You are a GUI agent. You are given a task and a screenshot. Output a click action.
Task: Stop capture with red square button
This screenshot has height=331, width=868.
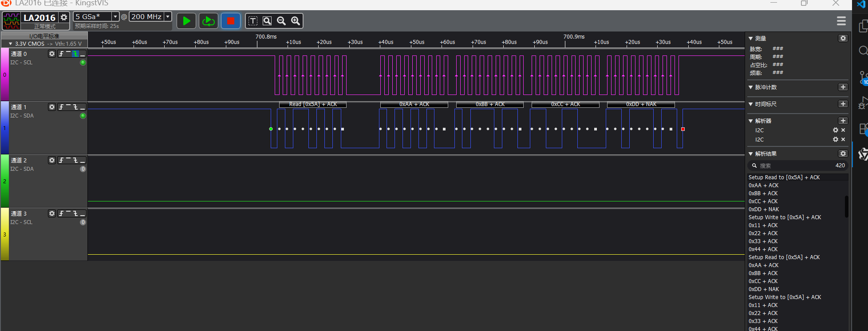[x=230, y=21]
